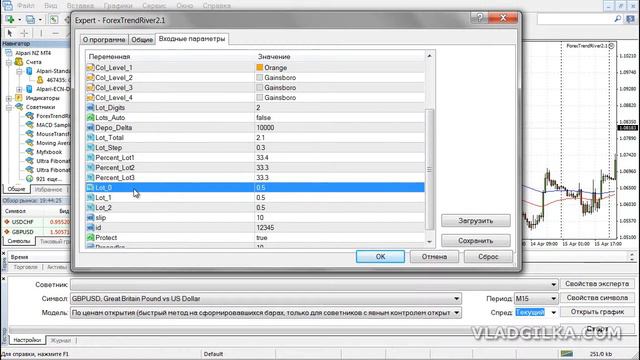Click the parameter list vertical scrollbar thumb

point(429,169)
